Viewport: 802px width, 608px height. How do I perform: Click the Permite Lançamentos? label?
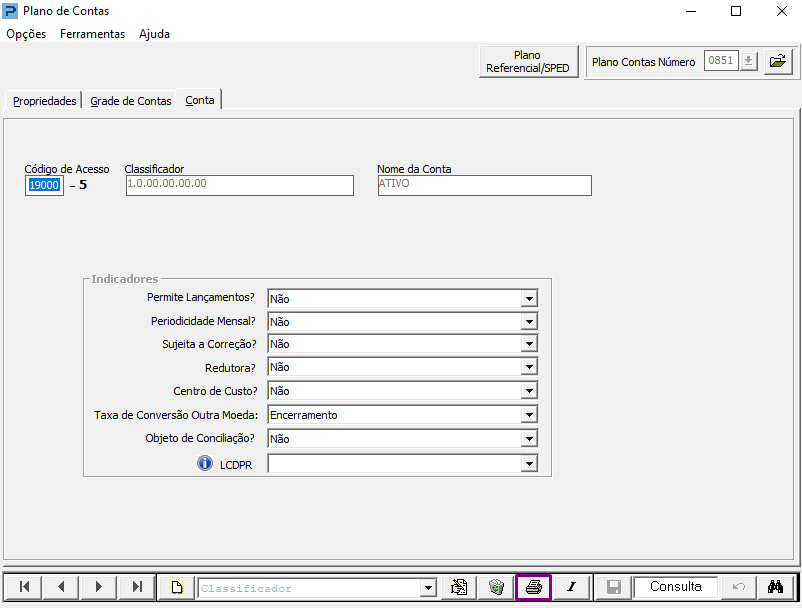click(x=200, y=297)
